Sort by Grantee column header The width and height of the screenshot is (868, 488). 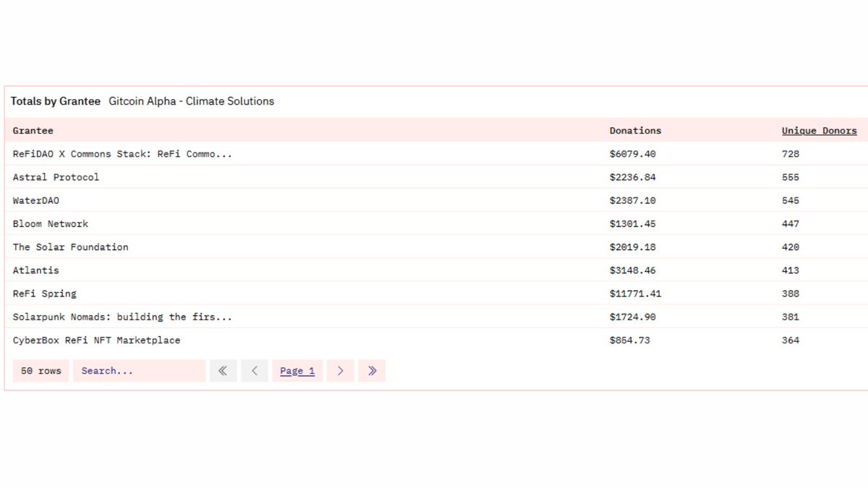(33, 131)
